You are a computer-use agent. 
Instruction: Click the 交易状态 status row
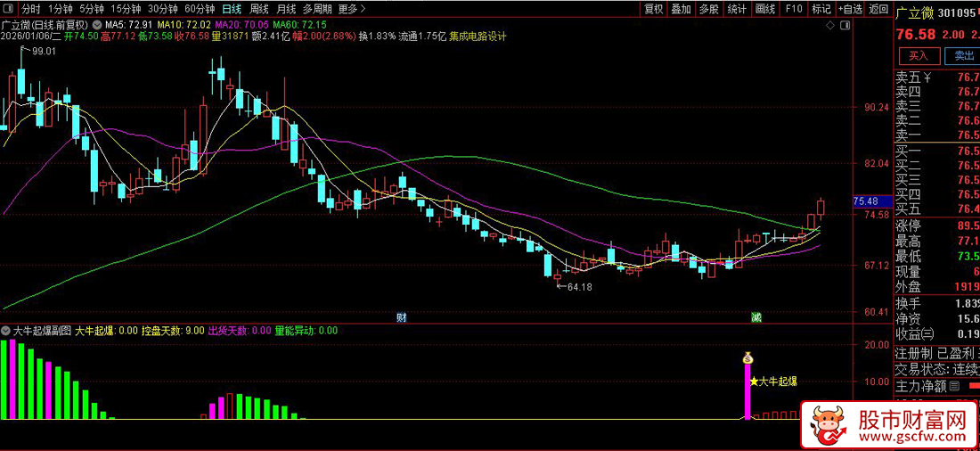click(x=937, y=369)
